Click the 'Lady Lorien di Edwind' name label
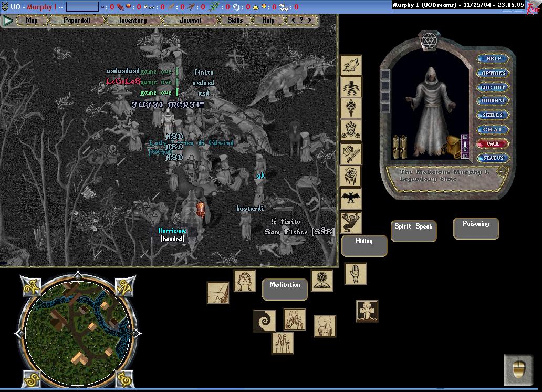Screen dimensions: 542x392 pyautogui.click(x=191, y=142)
